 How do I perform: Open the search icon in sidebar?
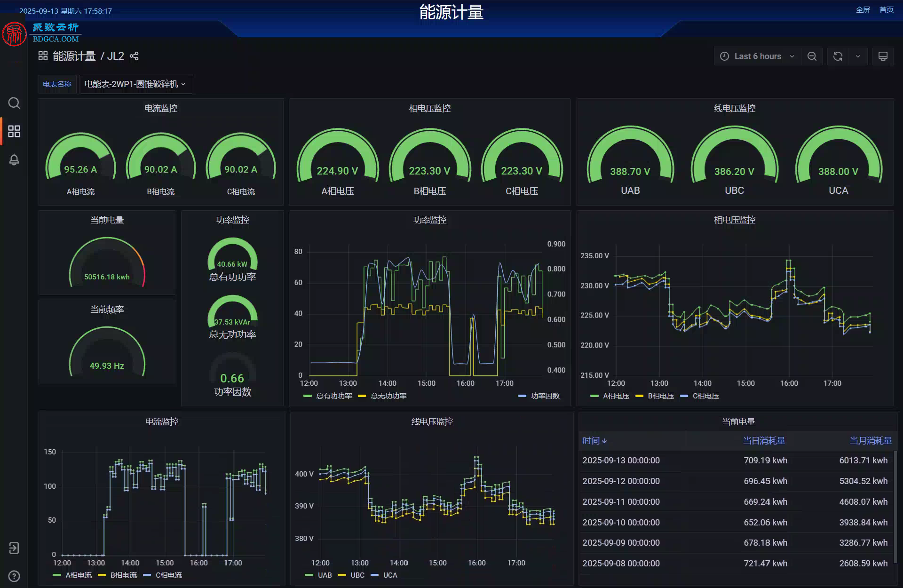pos(14,103)
